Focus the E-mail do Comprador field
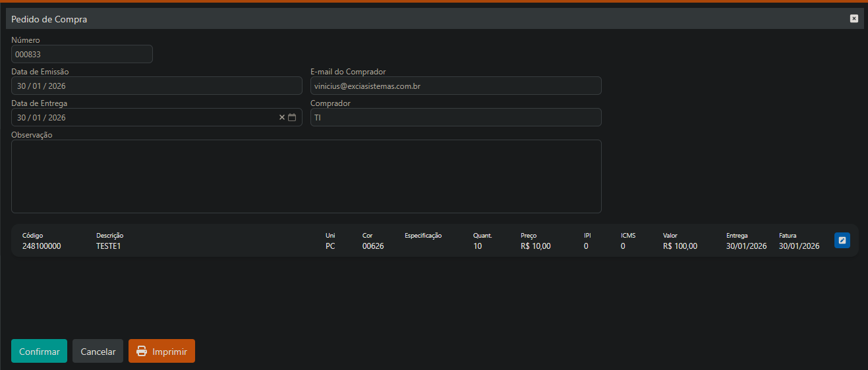868x370 pixels. [x=455, y=86]
